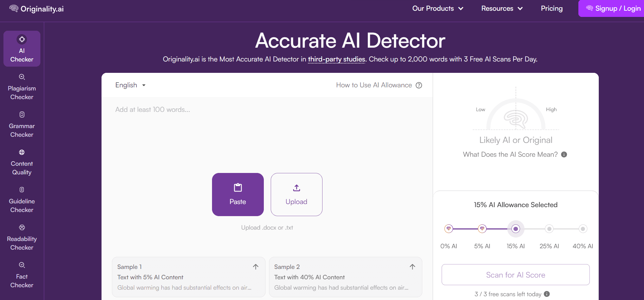Click Scan for AI Score button
This screenshot has height=300, width=644.
516,275
